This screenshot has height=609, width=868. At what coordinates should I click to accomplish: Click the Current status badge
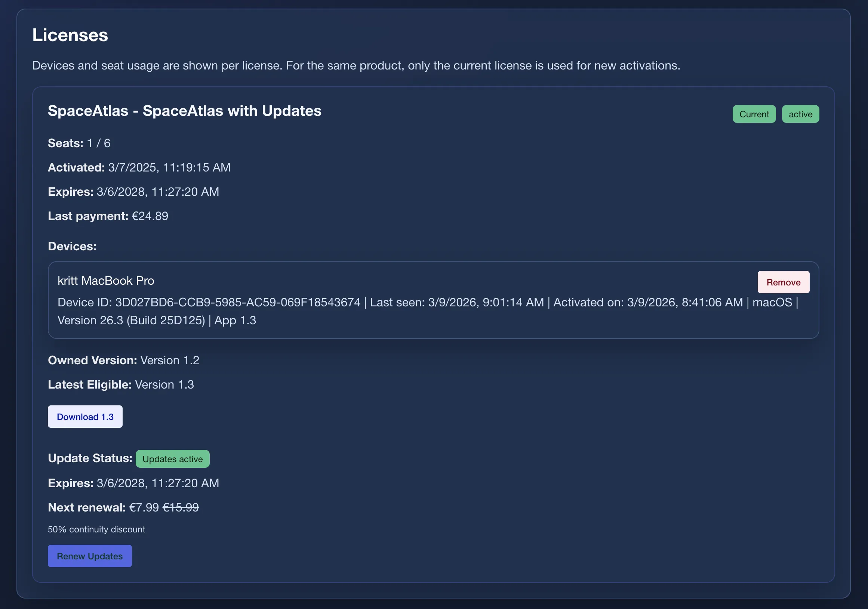754,114
